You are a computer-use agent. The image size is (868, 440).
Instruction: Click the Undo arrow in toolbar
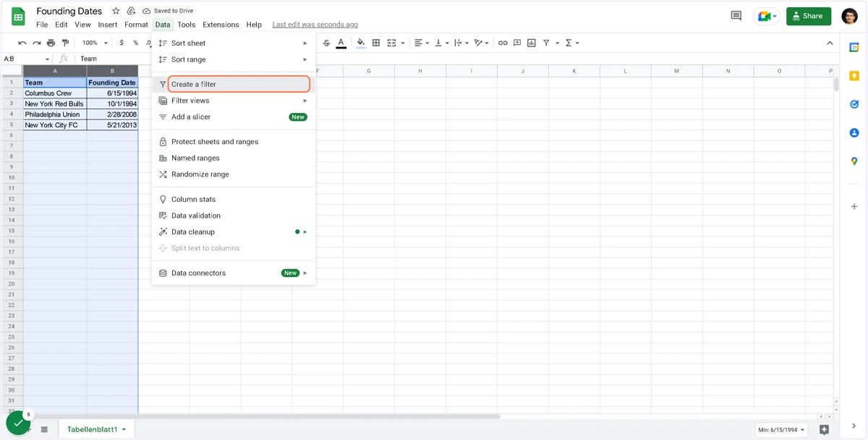(x=22, y=43)
